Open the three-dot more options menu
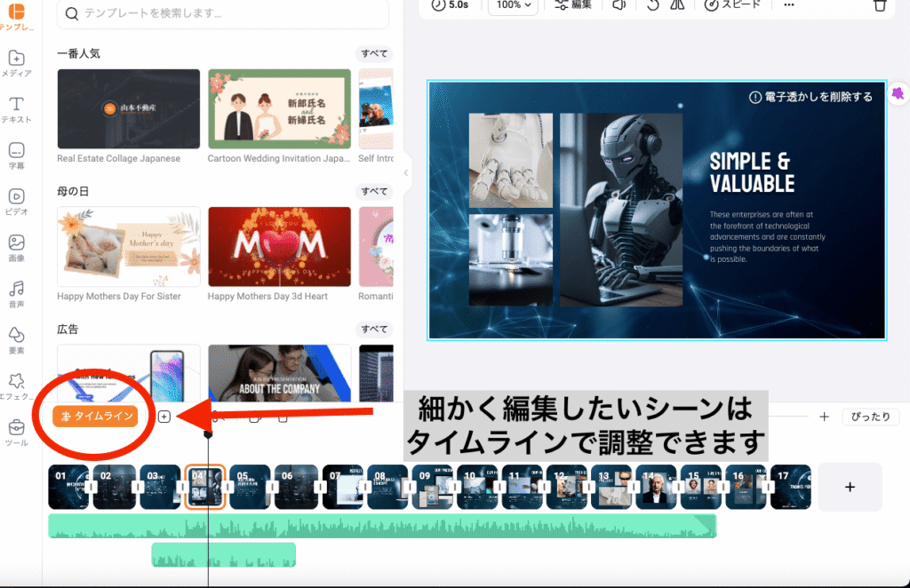Viewport: 910px width, 588px height. point(788,4)
